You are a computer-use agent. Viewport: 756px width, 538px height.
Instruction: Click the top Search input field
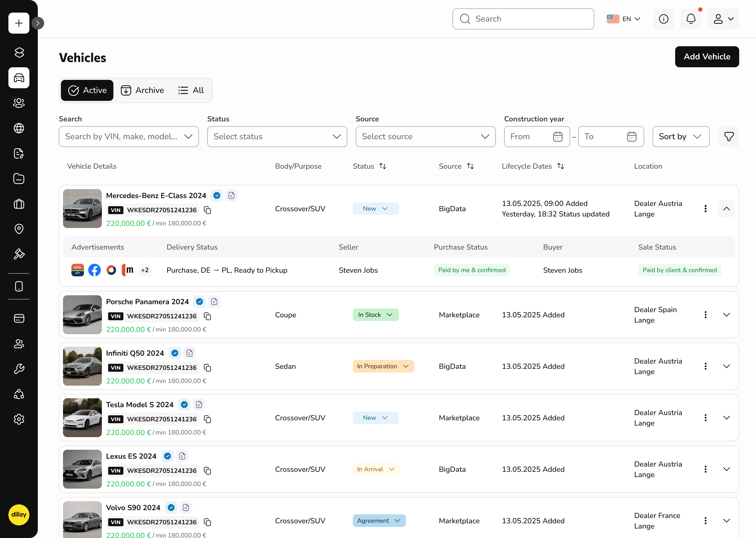pyautogui.click(x=523, y=19)
